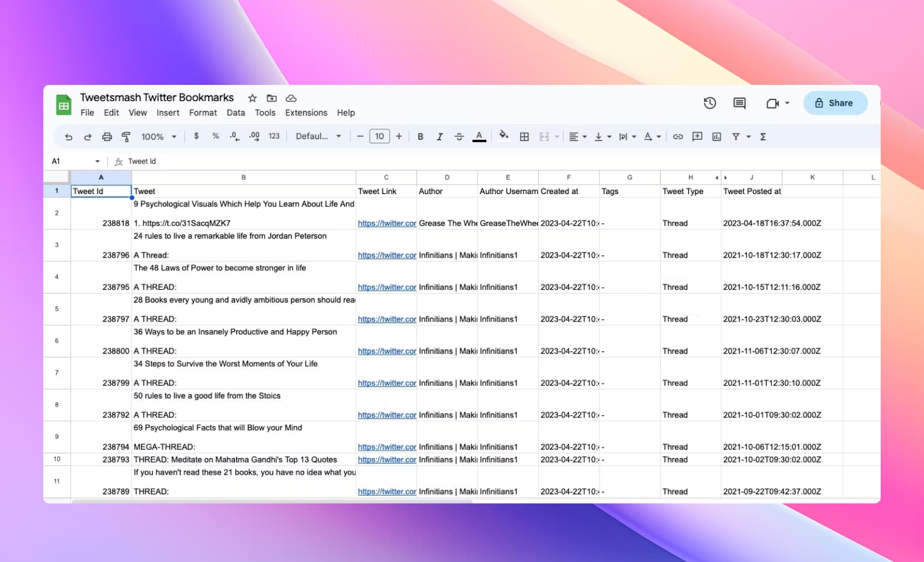924x562 pixels.
Task: Star the Tweetsmash document
Action: point(252,98)
